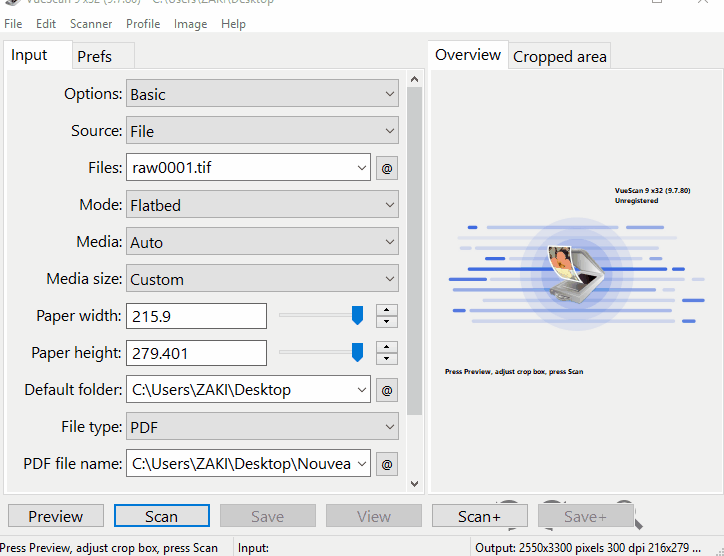The image size is (724, 556).
Task: Browse with the @ button beside Default folder
Action: click(386, 390)
